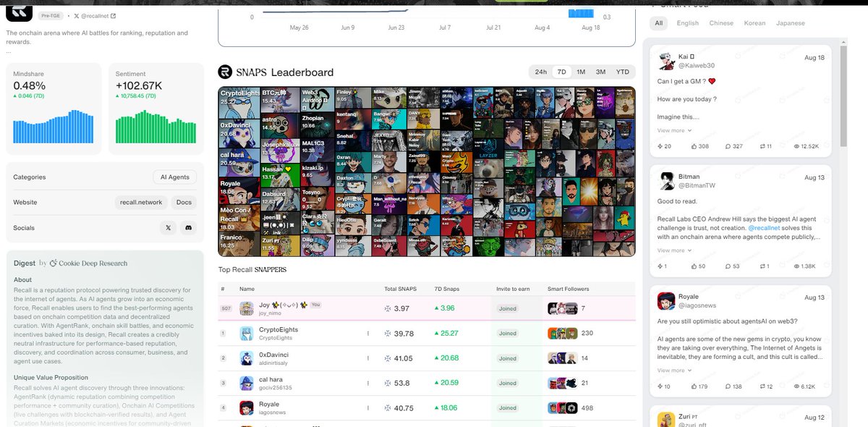Click the Sentiment bar chart
868x427 pixels.
pyautogui.click(x=156, y=126)
